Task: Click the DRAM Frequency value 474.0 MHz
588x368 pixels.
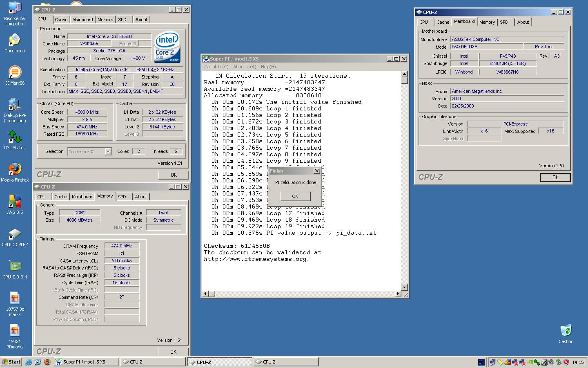Action: pyautogui.click(x=122, y=246)
